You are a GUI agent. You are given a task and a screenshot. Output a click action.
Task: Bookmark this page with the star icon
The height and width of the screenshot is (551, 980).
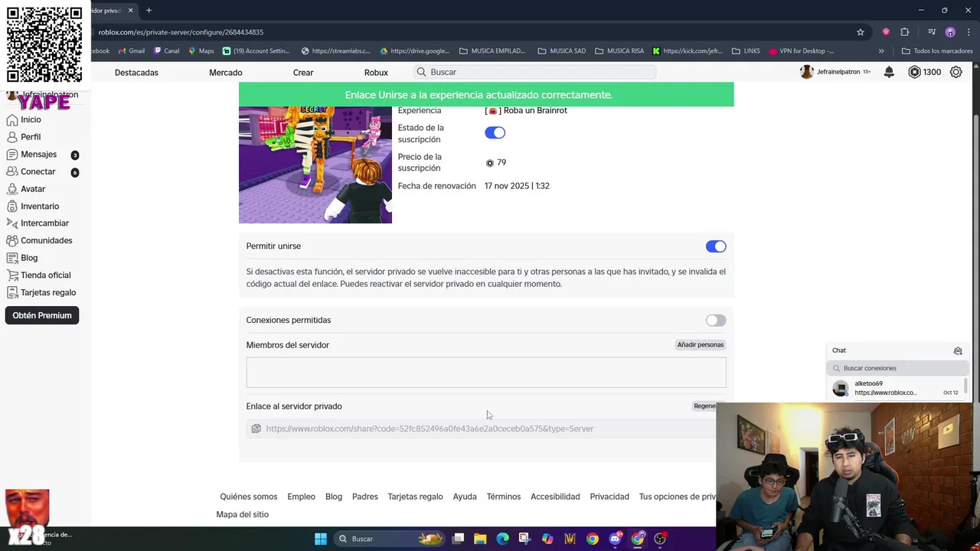(861, 32)
